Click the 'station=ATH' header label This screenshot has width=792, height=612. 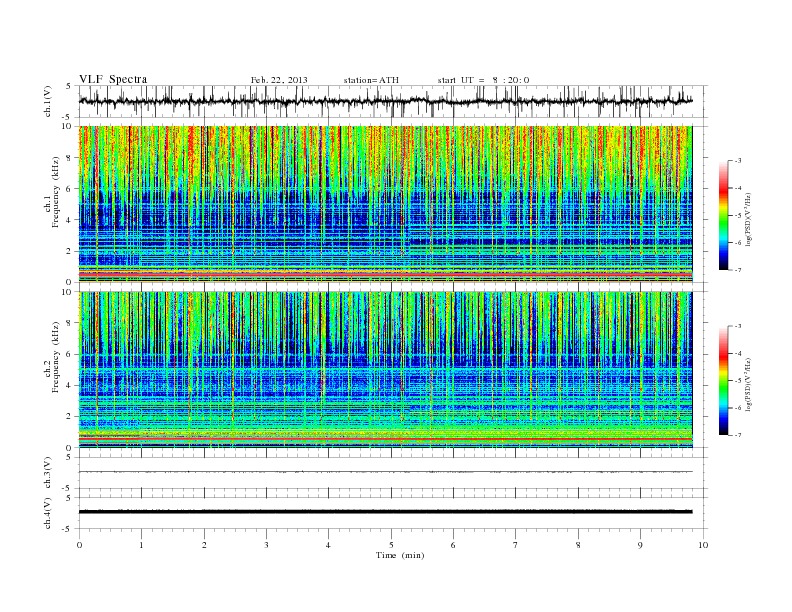371,80
